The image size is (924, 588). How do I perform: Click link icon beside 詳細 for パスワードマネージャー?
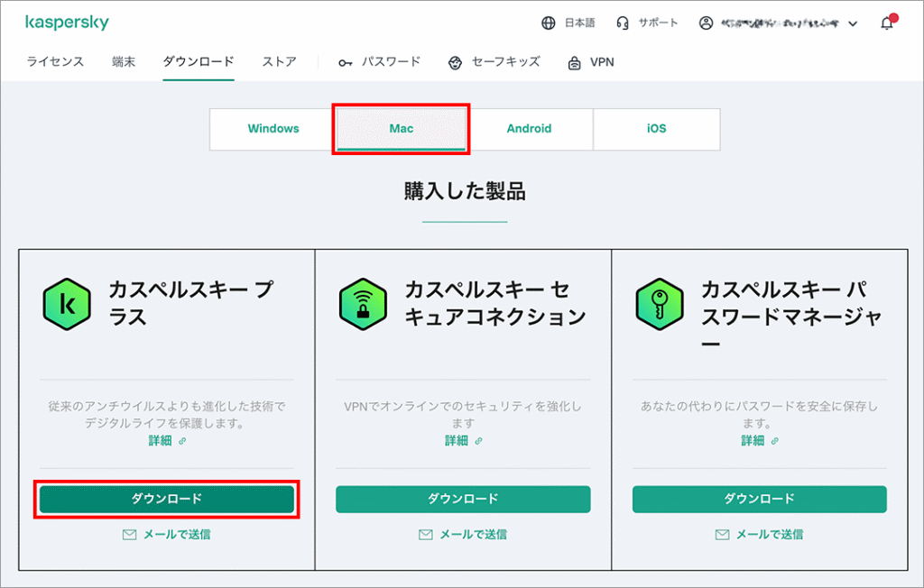(775, 441)
